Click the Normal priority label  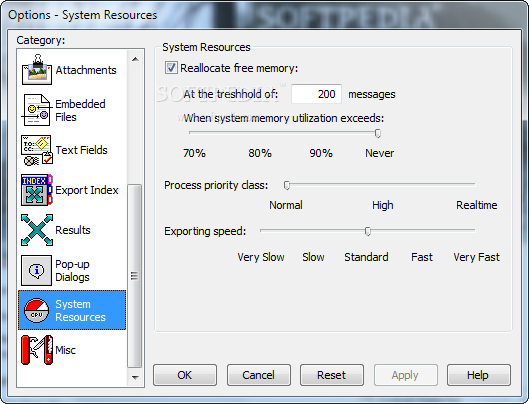coord(286,205)
